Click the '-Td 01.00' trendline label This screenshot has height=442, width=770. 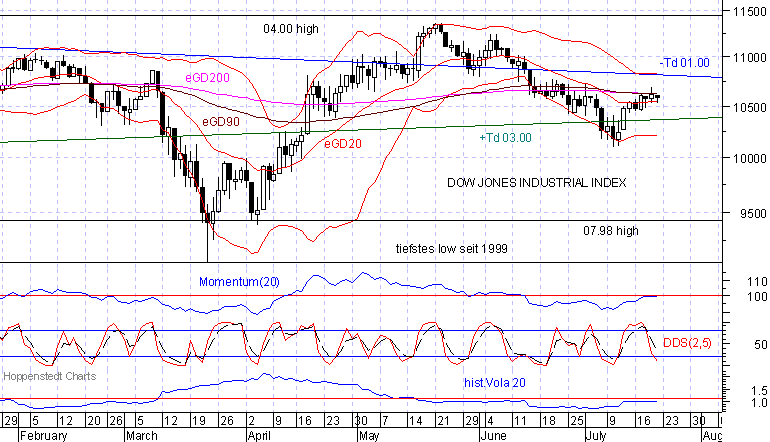[685, 63]
